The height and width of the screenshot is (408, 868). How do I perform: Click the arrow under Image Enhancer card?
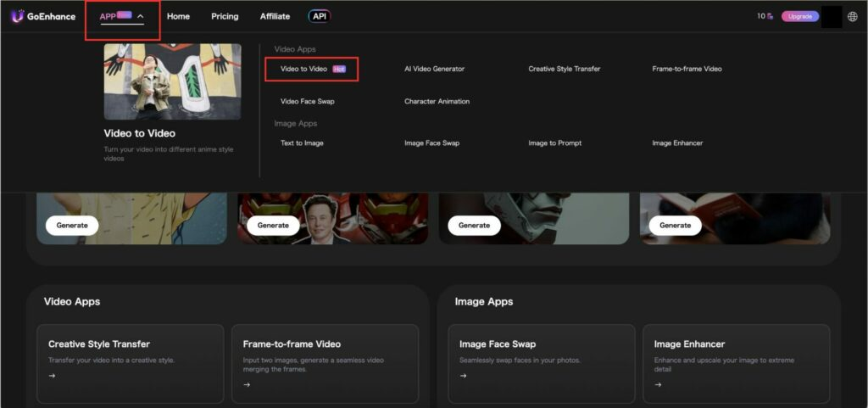pos(658,384)
